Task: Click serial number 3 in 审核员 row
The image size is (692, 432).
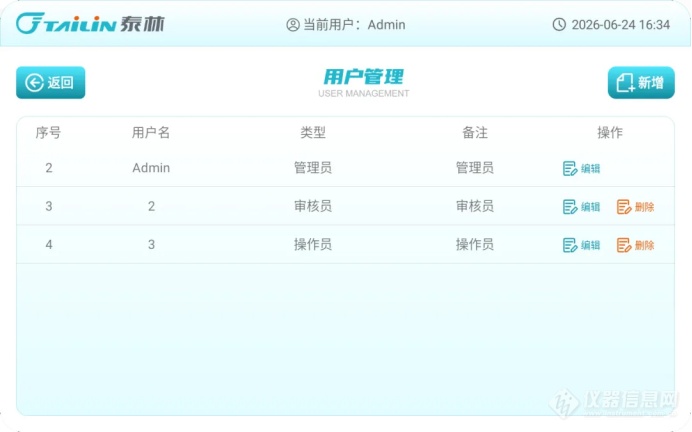Action: pyautogui.click(x=49, y=206)
